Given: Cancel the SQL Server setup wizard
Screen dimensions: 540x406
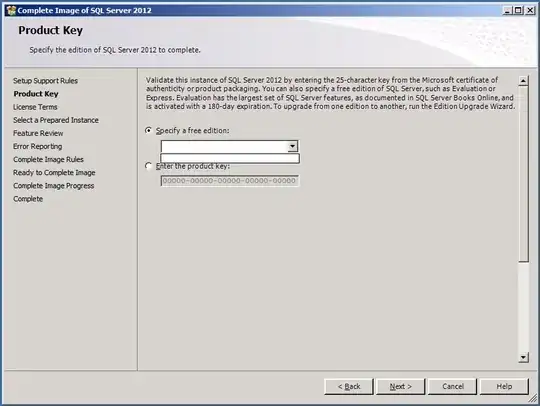Looking at the screenshot, I should pyautogui.click(x=453, y=387).
